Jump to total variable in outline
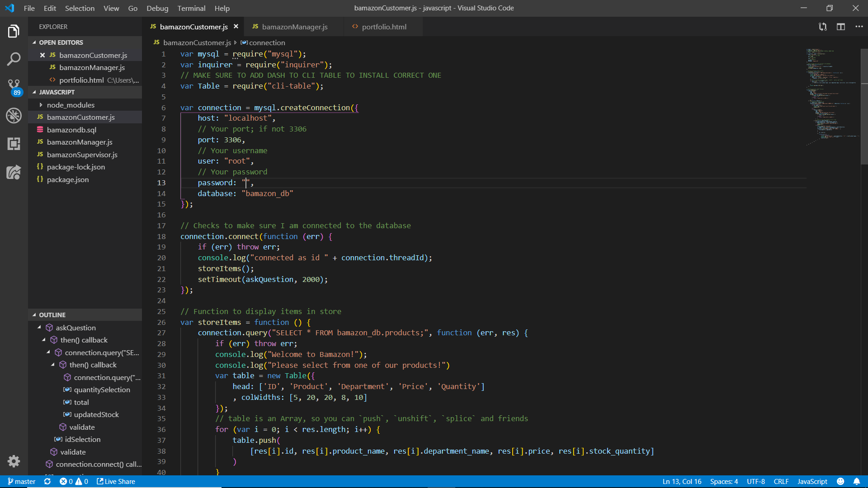 pos(81,402)
